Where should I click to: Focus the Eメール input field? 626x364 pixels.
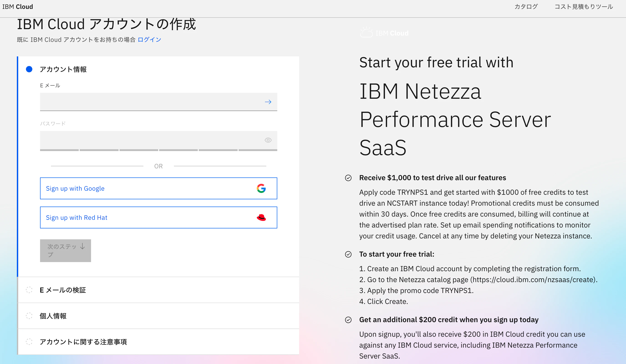158,102
